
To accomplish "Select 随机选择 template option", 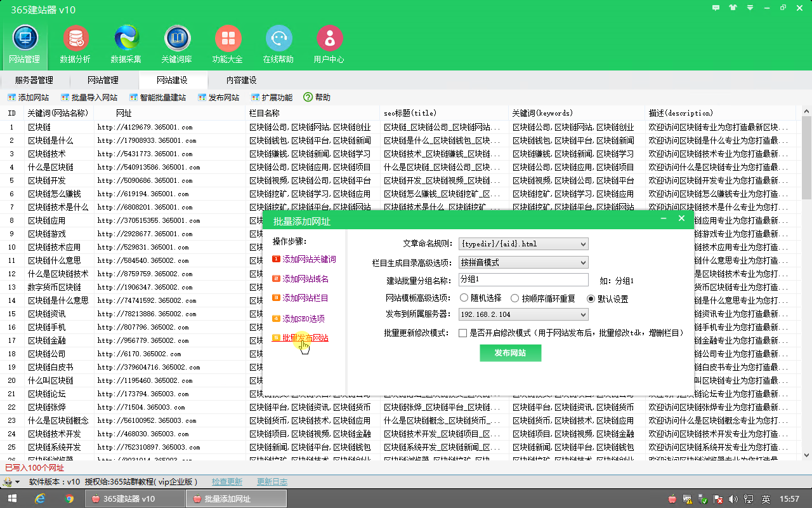I will click(x=480, y=298).
